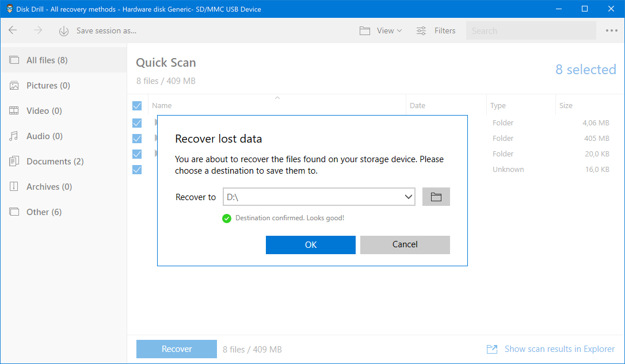Image resolution: width=625 pixels, height=364 pixels.
Task: Open the three-dot more options menu
Action: [x=611, y=30]
